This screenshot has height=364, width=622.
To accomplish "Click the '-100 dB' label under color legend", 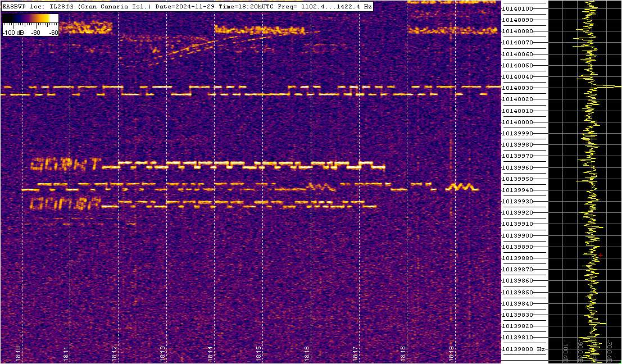I will pos(12,33).
